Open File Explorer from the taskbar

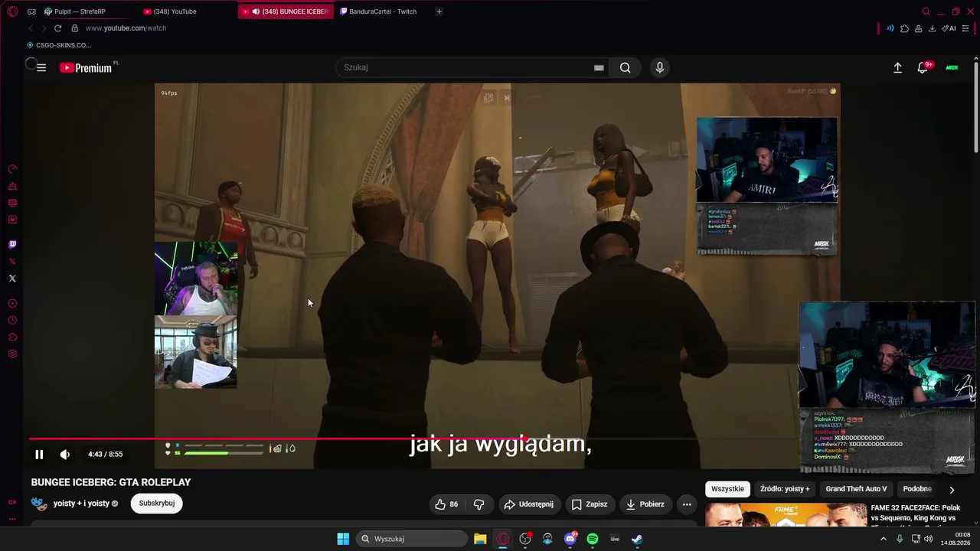[x=480, y=539]
